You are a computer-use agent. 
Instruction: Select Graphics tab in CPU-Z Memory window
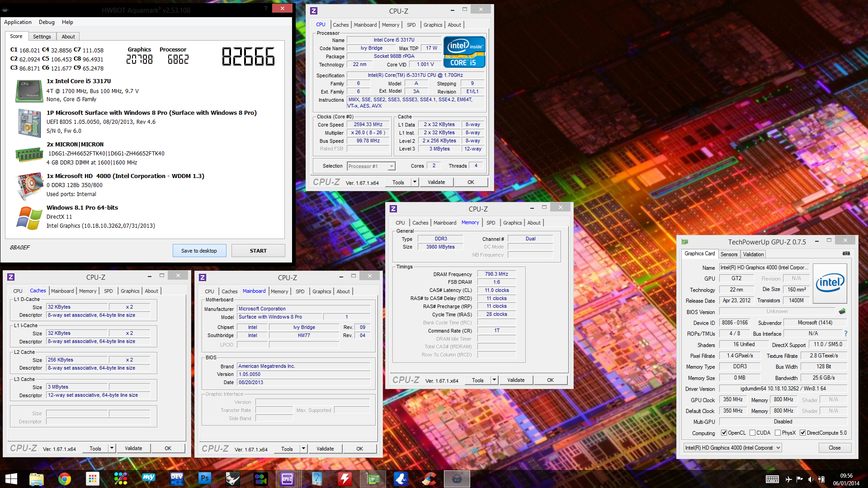point(512,223)
